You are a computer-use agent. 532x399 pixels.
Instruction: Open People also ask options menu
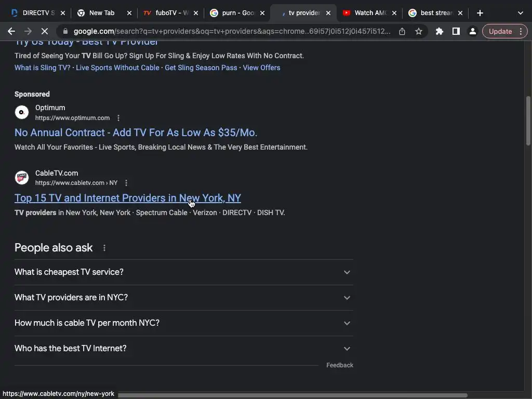coord(104,248)
